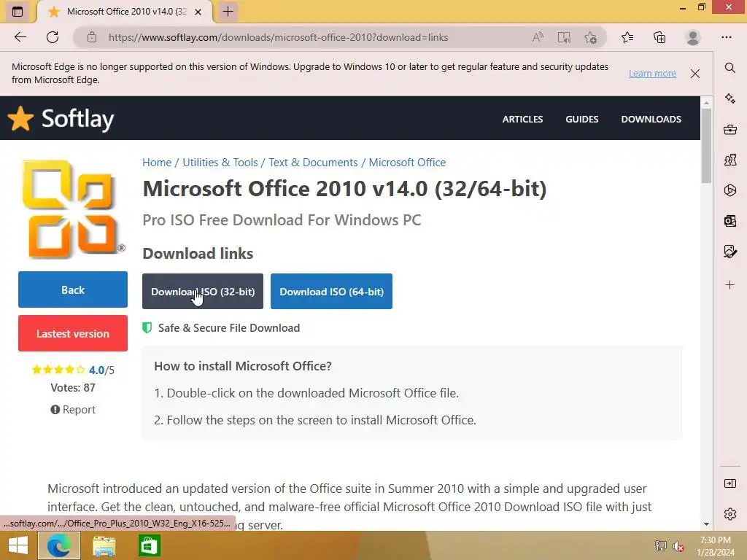Image resolution: width=747 pixels, height=560 pixels.
Task: Click the 'Safe & Secure File Download' text
Action: (x=228, y=327)
